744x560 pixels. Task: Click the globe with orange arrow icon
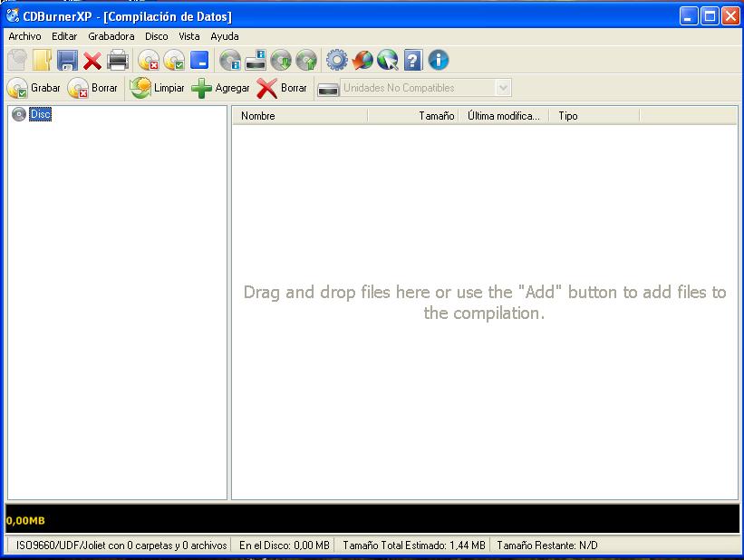point(362,61)
